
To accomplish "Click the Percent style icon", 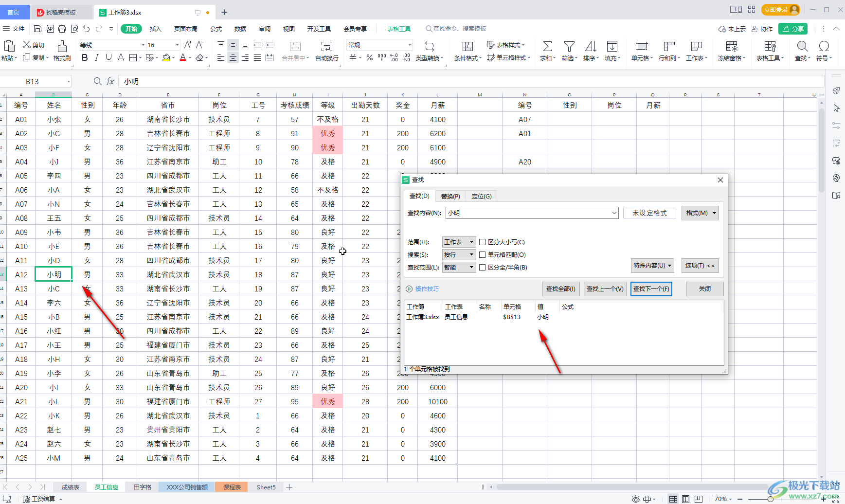I will [x=370, y=58].
